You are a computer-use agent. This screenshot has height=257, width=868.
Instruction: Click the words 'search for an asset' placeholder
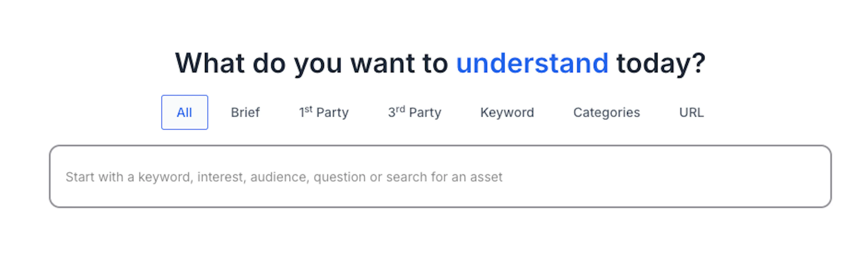coord(444,177)
